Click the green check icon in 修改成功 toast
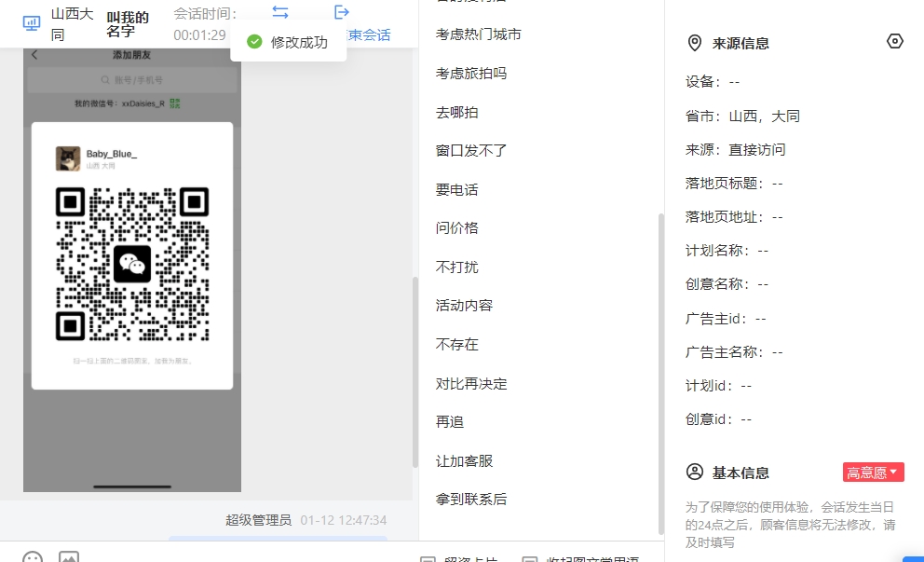This screenshot has width=924, height=562. [x=254, y=42]
